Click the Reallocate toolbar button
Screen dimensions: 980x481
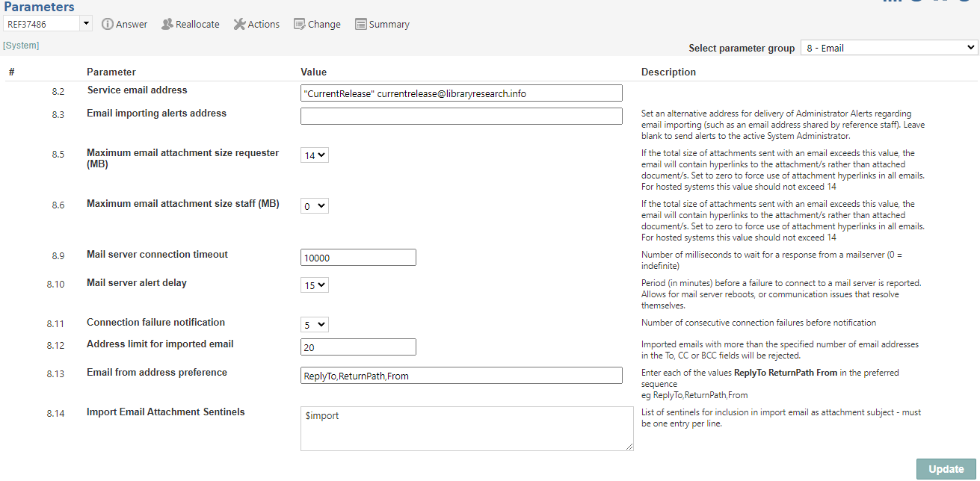tap(191, 24)
